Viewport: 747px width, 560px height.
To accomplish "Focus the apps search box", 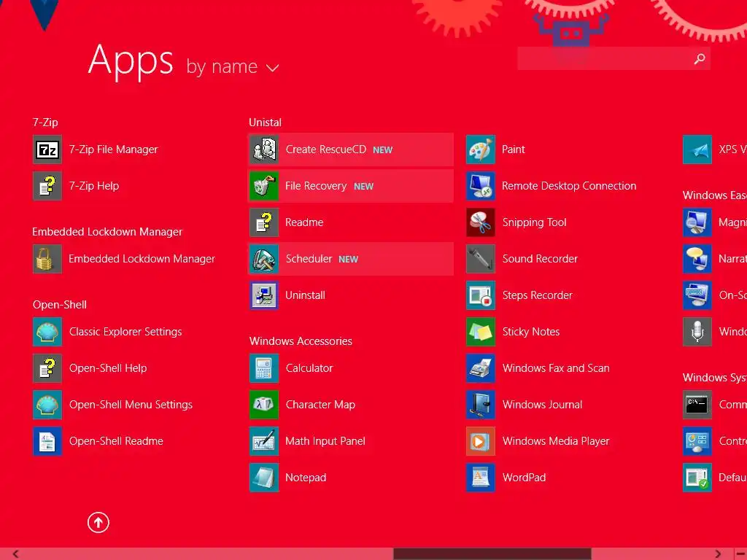I will [614, 58].
